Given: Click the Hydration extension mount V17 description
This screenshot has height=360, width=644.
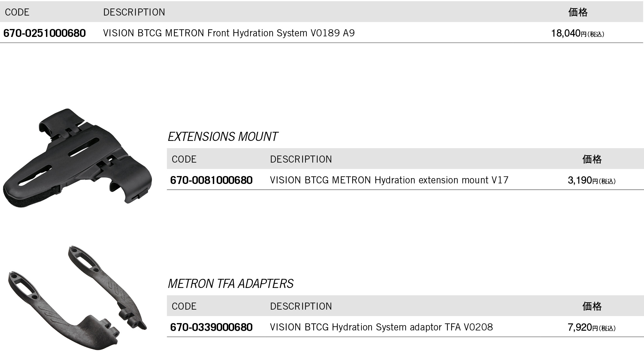Looking at the screenshot, I should pyautogui.click(x=389, y=180).
